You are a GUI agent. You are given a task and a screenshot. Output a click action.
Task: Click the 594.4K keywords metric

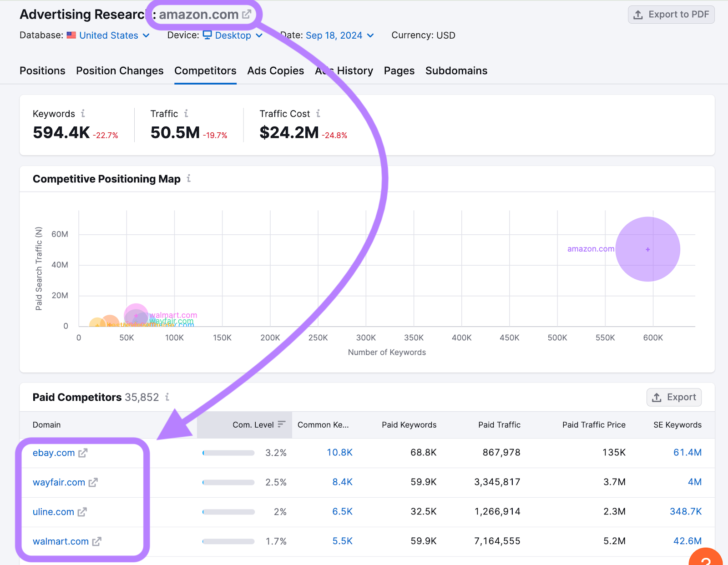click(61, 133)
